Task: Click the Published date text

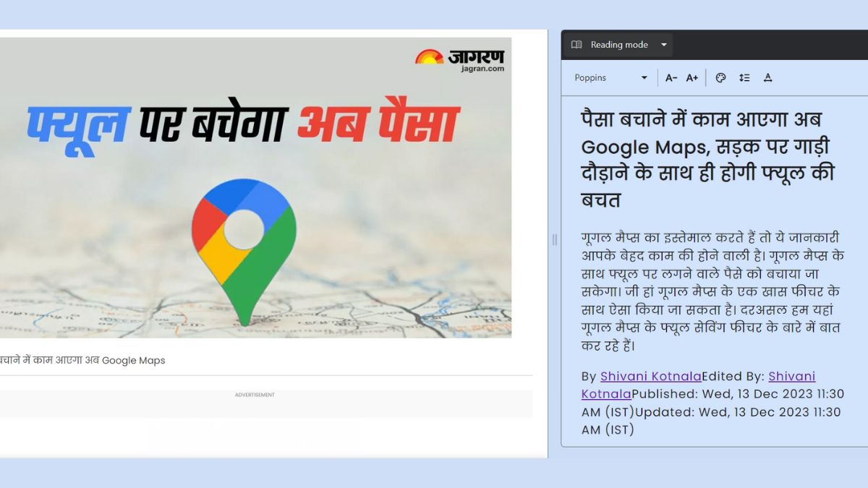Action: (738, 394)
